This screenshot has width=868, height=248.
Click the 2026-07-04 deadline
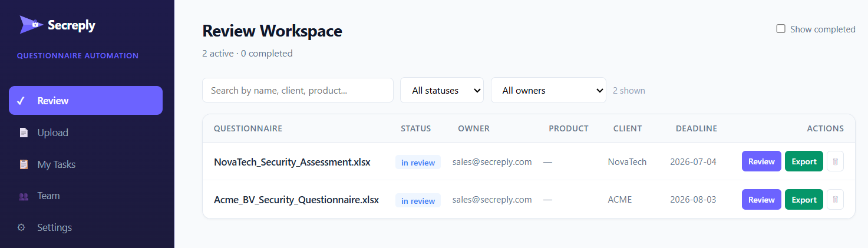(693, 162)
